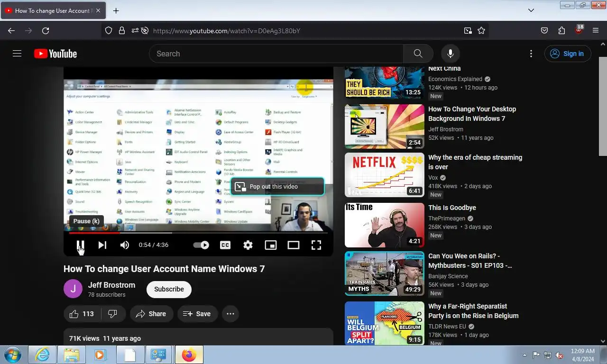Pause the video playback

tap(81, 245)
